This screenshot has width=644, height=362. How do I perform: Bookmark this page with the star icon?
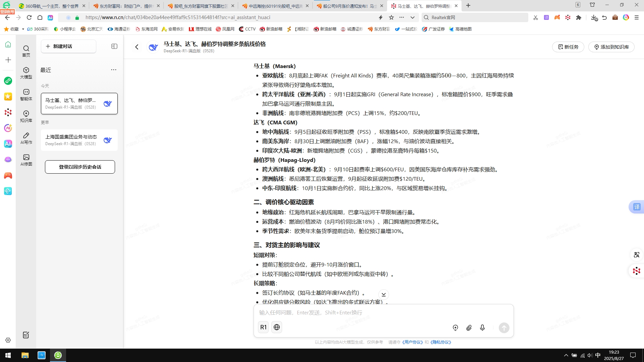[x=391, y=17]
